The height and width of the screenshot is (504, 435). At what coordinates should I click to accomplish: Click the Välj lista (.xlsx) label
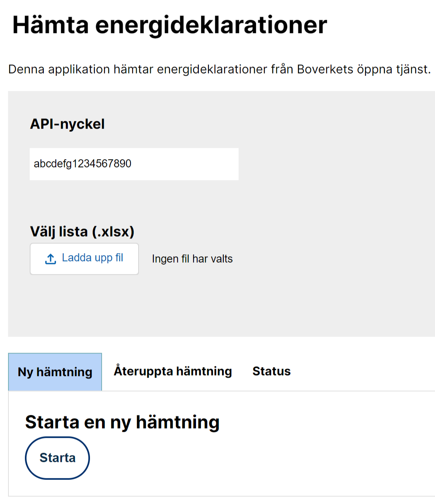pyautogui.click(x=82, y=232)
